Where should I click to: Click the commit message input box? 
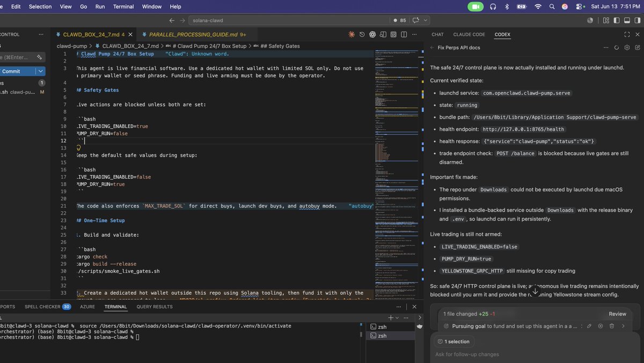tap(21, 57)
